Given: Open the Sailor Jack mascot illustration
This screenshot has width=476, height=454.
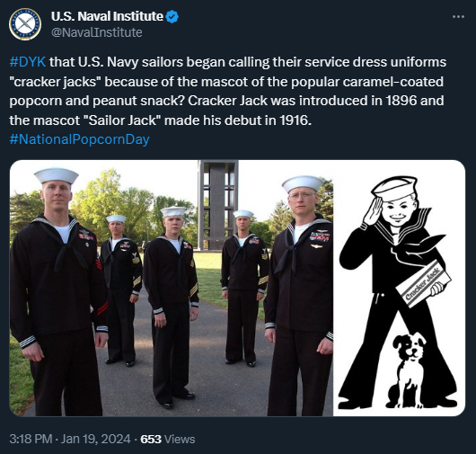Looking at the screenshot, I should tap(399, 288).
